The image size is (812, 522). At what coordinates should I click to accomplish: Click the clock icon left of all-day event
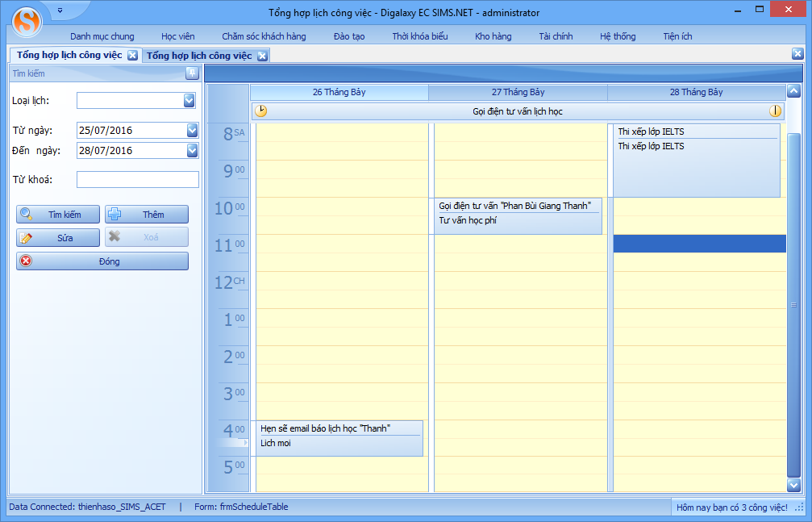[261, 111]
